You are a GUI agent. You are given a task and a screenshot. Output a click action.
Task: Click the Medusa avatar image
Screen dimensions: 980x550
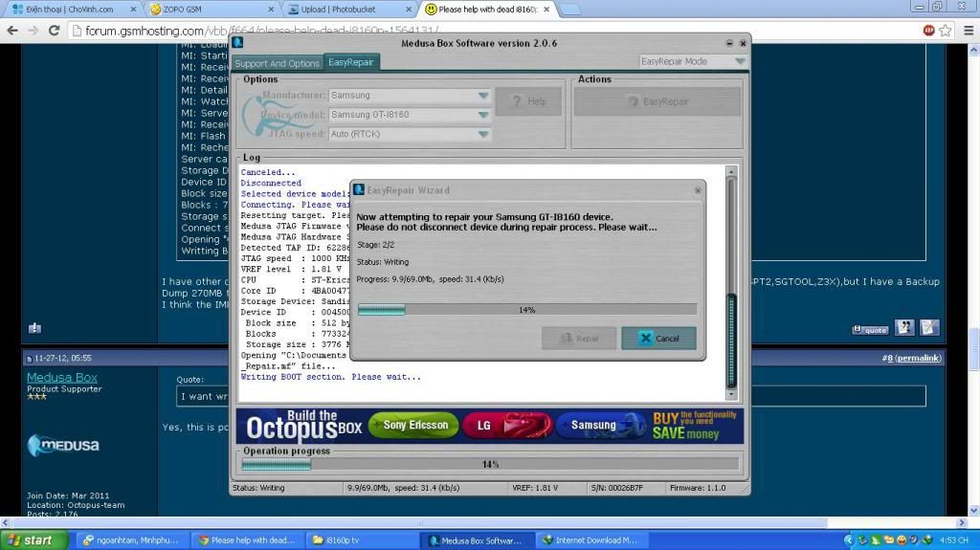coord(63,445)
